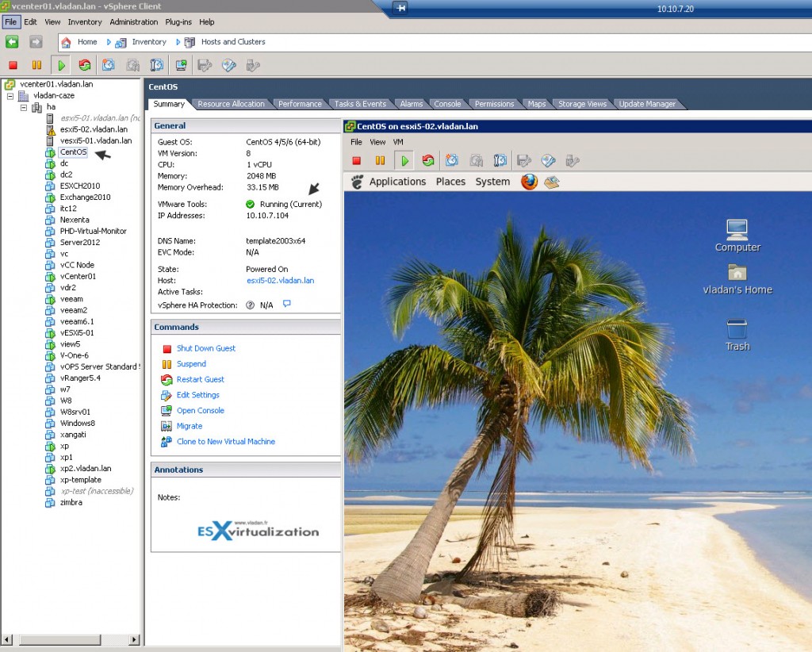Reset the virtual machine via the reset icon
This screenshot has height=652, width=812.
tap(85, 65)
